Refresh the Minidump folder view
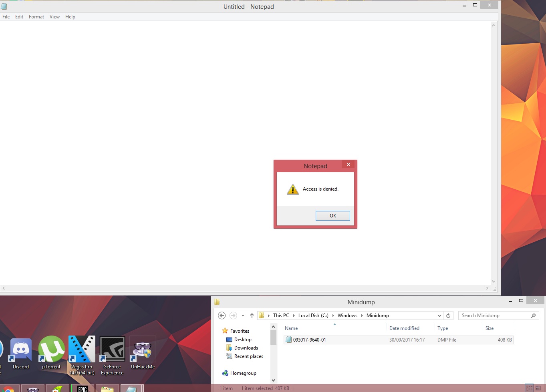 [x=448, y=316]
